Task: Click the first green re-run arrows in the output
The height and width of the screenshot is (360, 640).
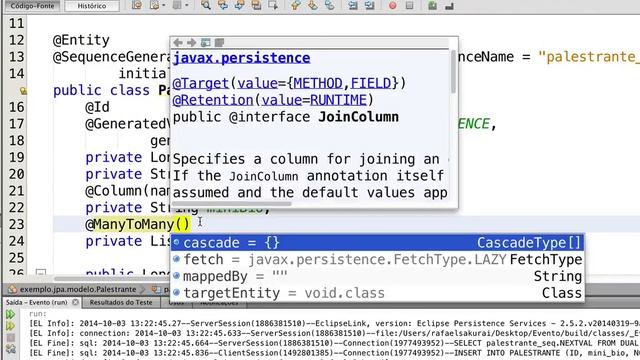Action: pos(10,314)
